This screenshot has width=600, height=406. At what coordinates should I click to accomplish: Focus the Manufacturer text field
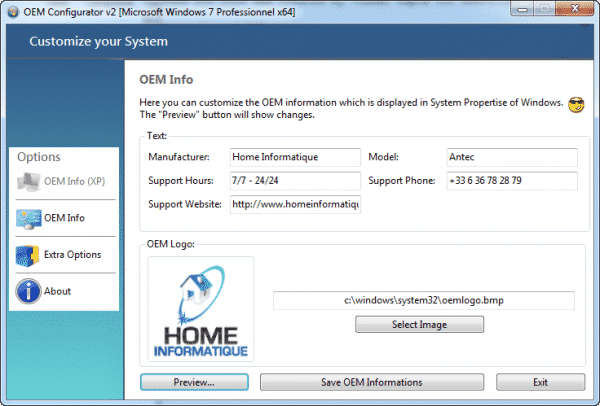(x=295, y=157)
